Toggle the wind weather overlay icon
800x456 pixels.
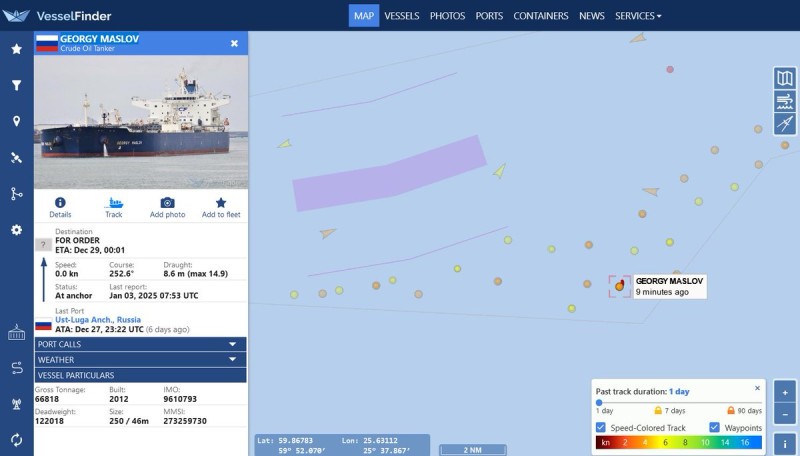tap(785, 101)
